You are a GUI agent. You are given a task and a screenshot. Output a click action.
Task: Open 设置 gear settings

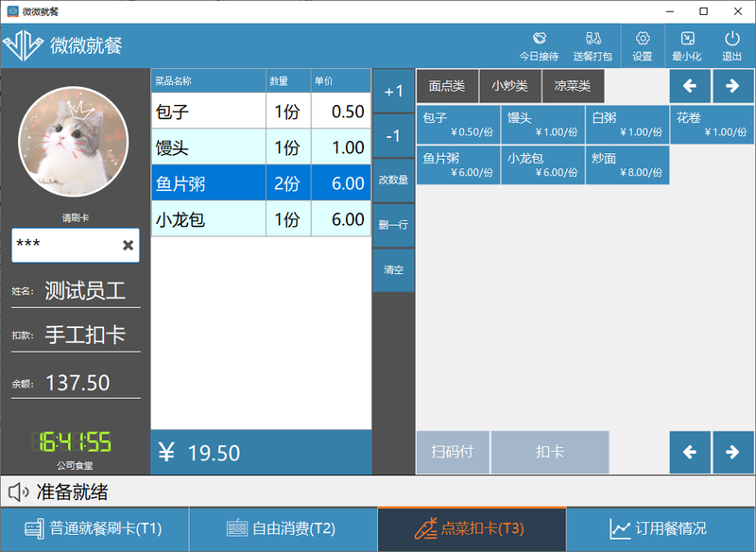point(643,46)
